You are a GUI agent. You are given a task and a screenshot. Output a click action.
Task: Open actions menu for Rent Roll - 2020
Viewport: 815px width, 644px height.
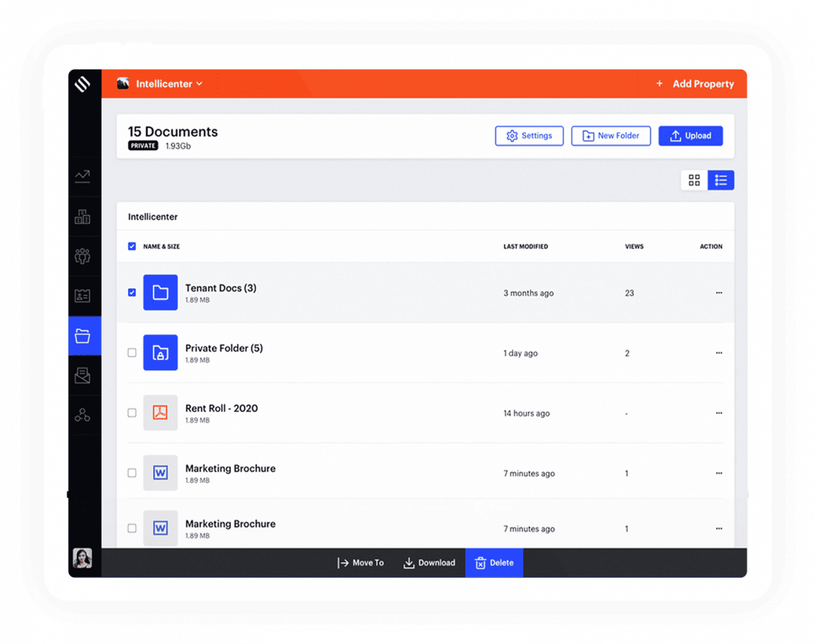click(719, 413)
